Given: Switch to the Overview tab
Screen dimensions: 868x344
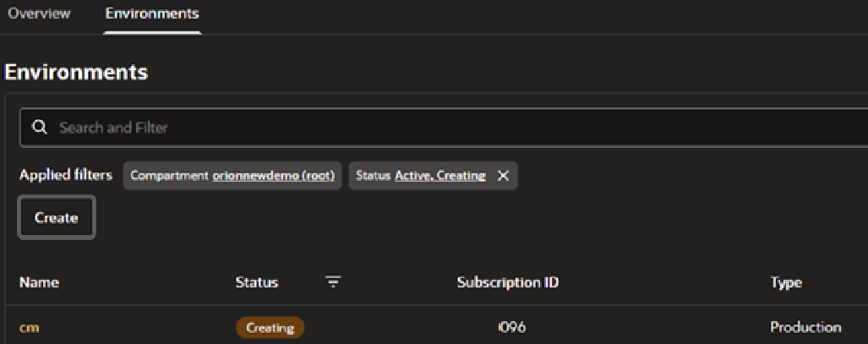Looking at the screenshot, I should (x=40, y=14).
